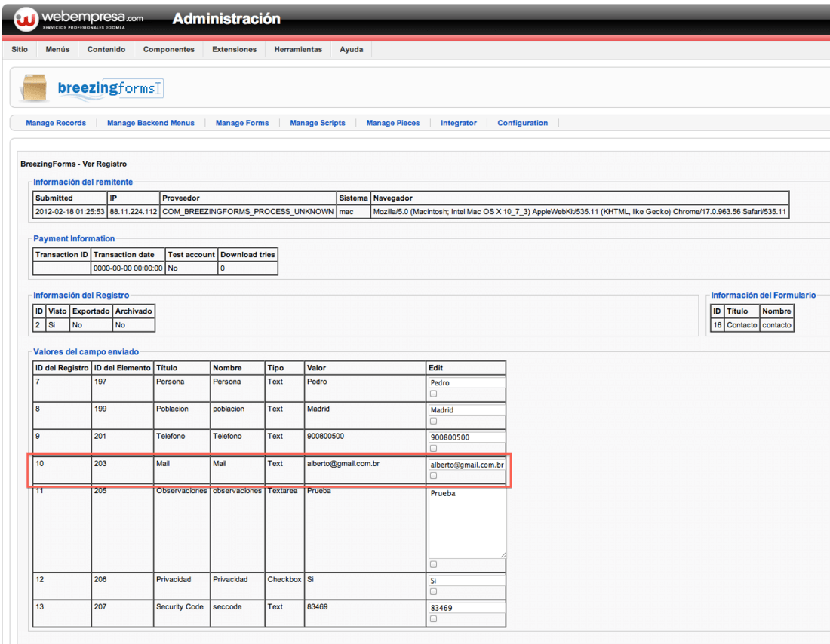This screenshot has height=644, width=830.
Task: Click the Administración header title
Action: 226,19
